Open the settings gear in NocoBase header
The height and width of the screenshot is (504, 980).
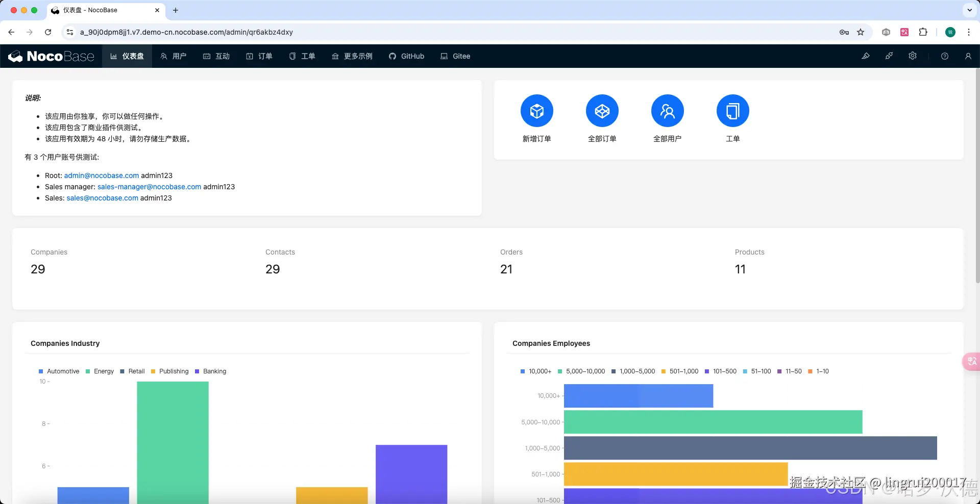[913, 56]
